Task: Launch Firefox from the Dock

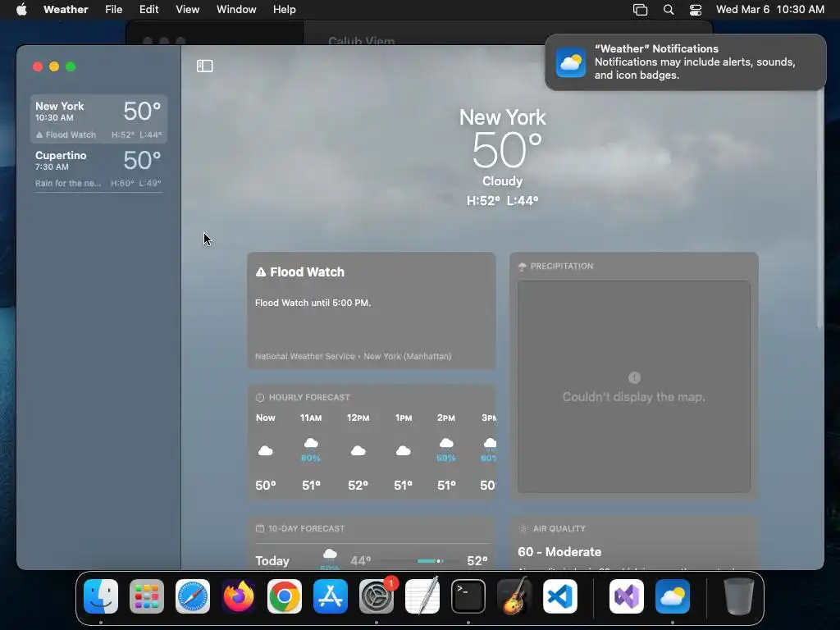Action: click(x=239, y=596)
